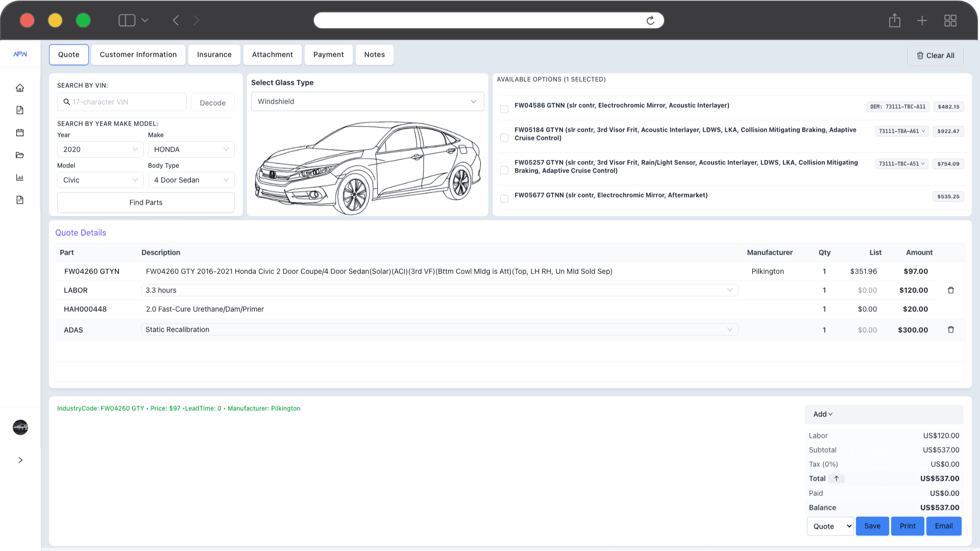980x551 pixels.
Task: Click the Honda Civic car diagram
Action: [367, 167]
